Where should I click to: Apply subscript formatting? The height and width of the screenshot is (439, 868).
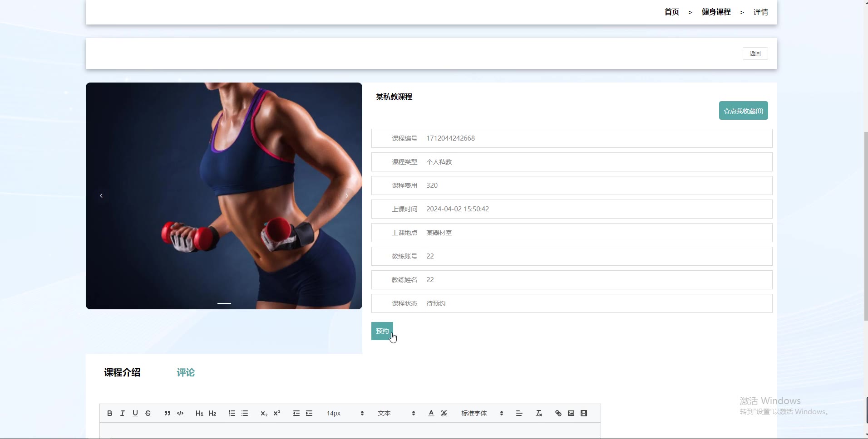[x=264, y=413]
